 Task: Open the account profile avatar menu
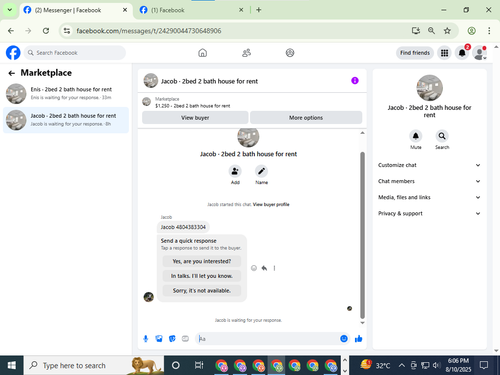480,53
